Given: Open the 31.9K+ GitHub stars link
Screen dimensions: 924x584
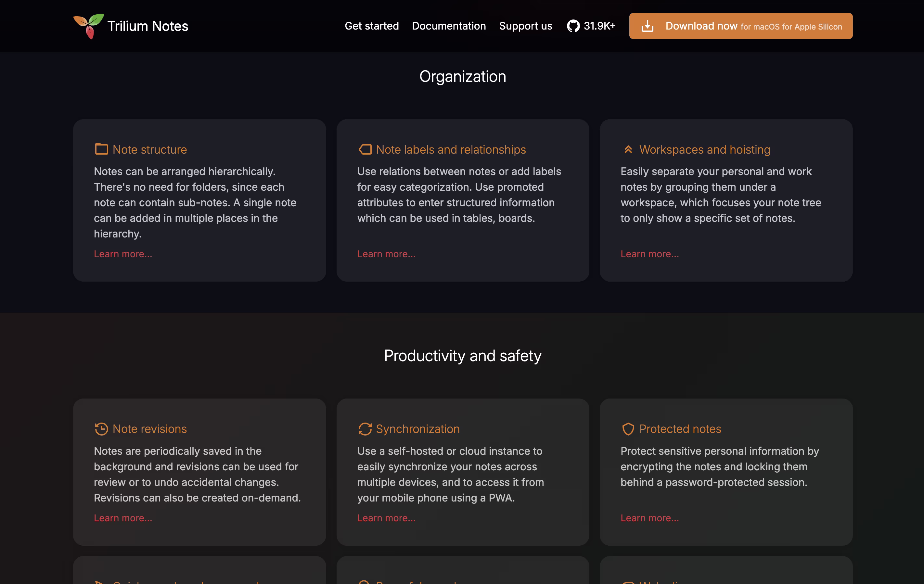Looking at the screenshot, I should [x=599, y=26].
